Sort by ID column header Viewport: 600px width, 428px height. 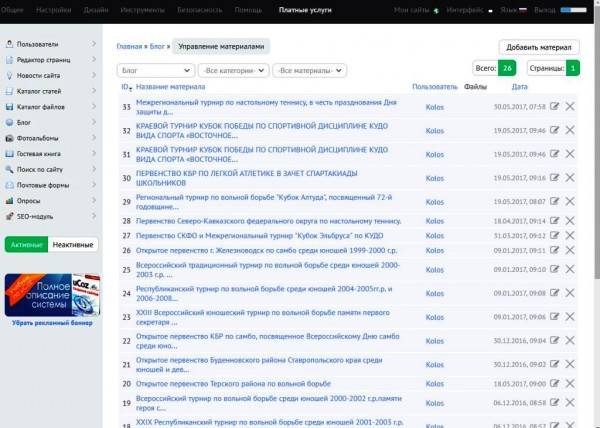coord(126,87)
